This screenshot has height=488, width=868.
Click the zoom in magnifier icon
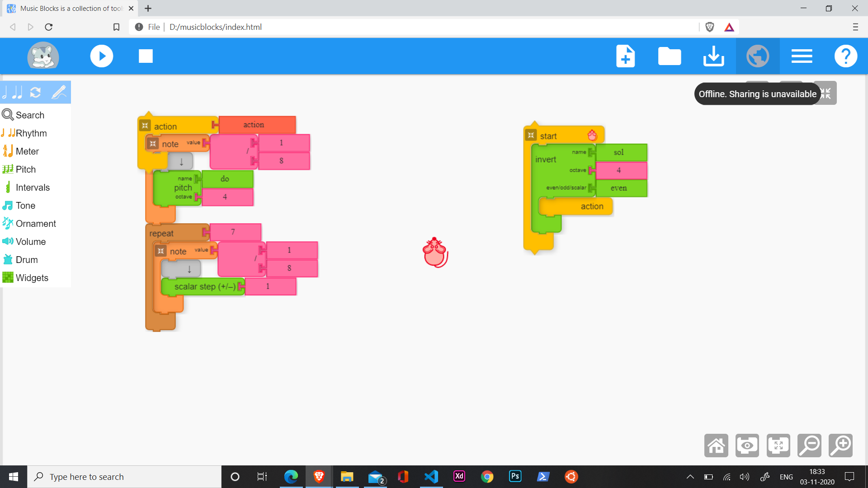[x=840, y=446]
